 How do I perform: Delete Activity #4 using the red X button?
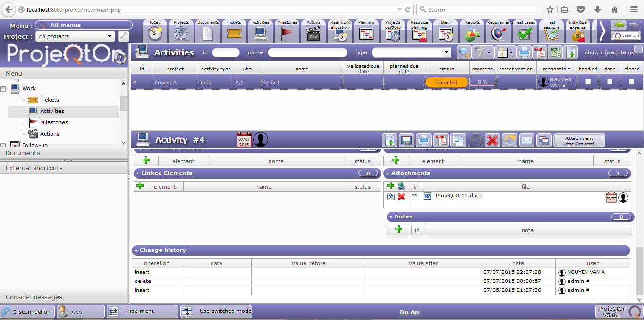[x=492, y=140]
